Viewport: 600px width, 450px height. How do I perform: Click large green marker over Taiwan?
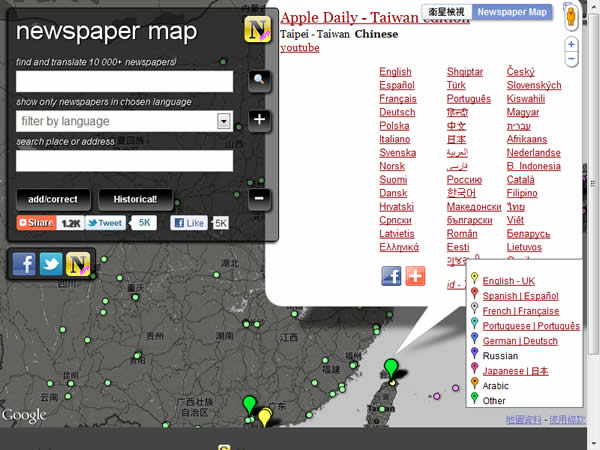(391, 368)
